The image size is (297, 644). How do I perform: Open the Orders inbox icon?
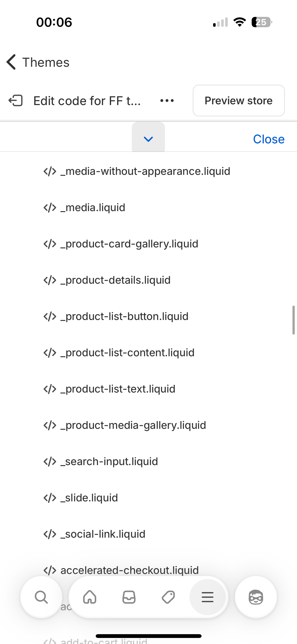(129, 597)
